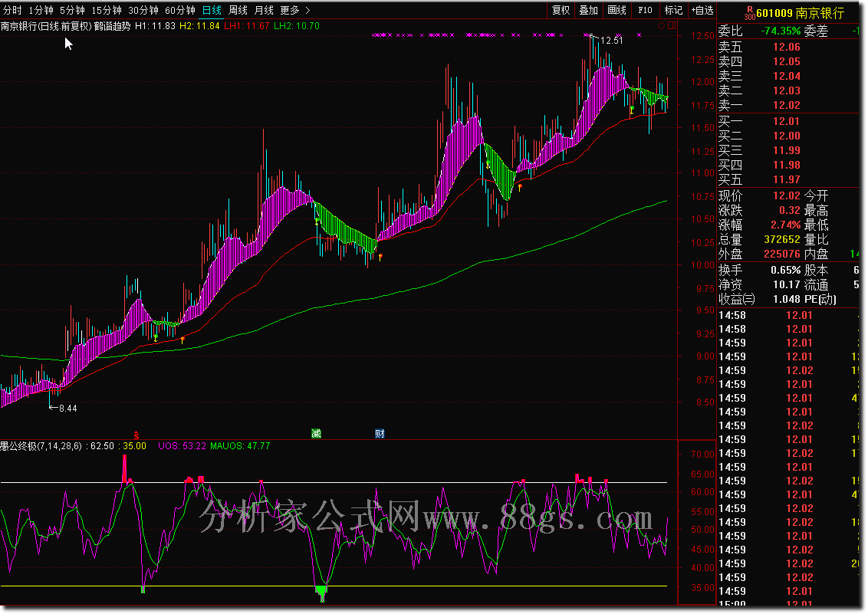Click the green 减 event marker
The image size is (868, 614).
(316, 434)
